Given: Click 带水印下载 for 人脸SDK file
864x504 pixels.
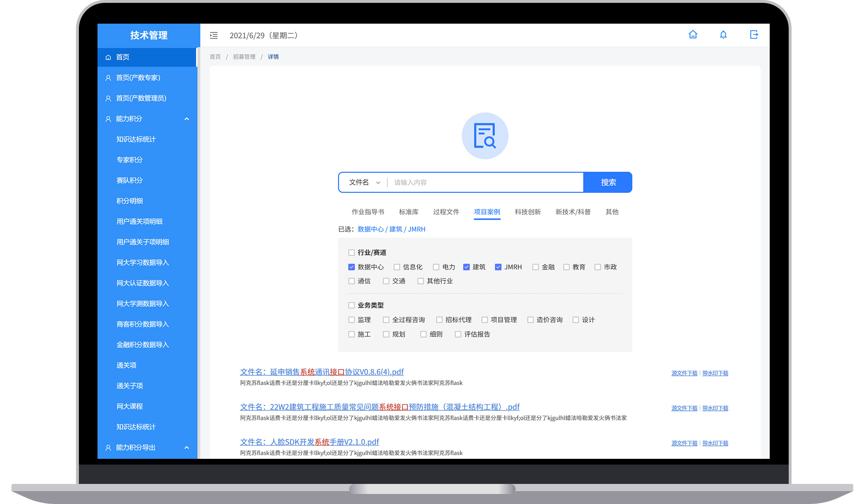Looking at the screenshot, I should click(715, 443).
